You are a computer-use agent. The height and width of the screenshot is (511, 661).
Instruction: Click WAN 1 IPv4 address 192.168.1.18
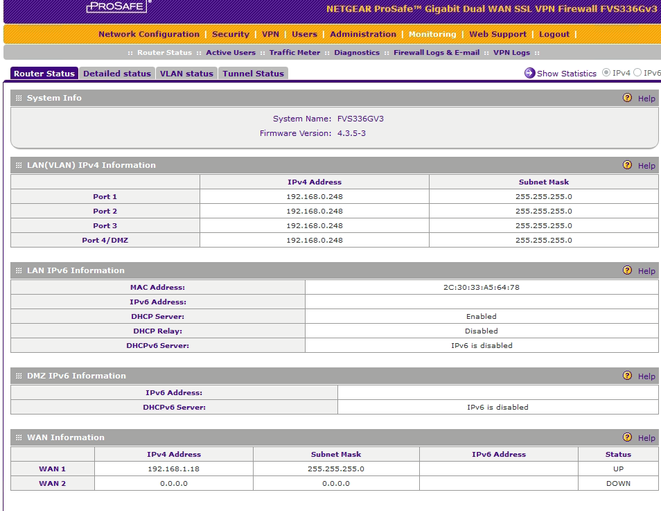point(174,469)
